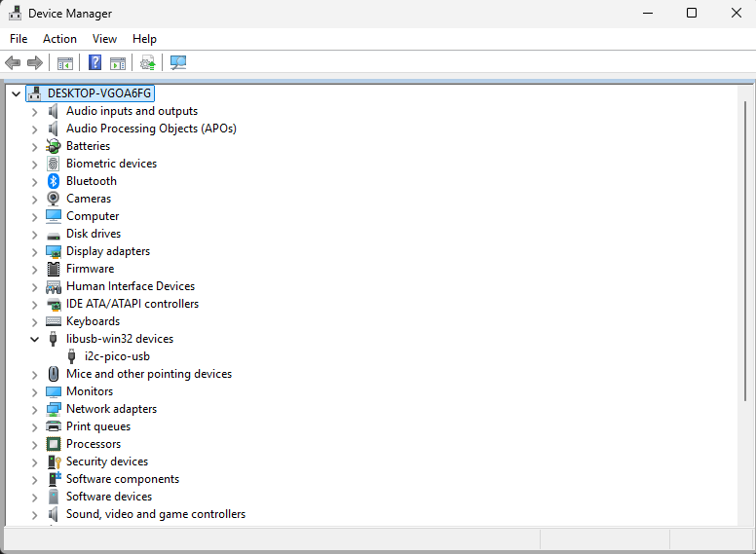Expand the Cameras category chevron
This screenshot has width=756, height=554.
pyautogui.click(x=34, y=200)
